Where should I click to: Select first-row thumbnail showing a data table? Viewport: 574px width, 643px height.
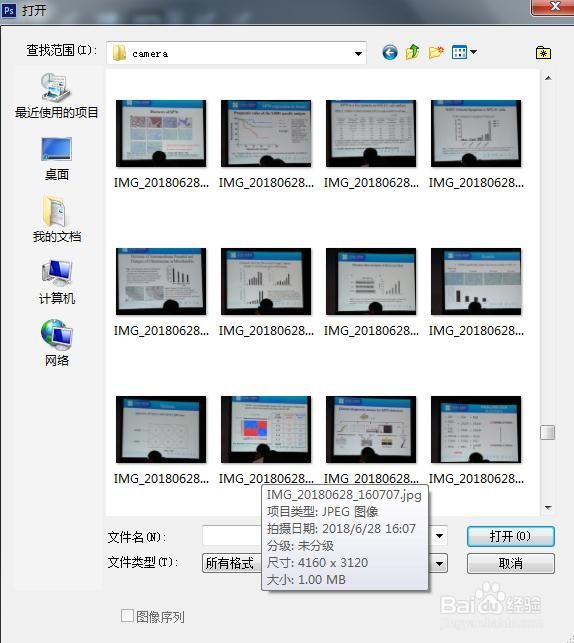(371, 133)
